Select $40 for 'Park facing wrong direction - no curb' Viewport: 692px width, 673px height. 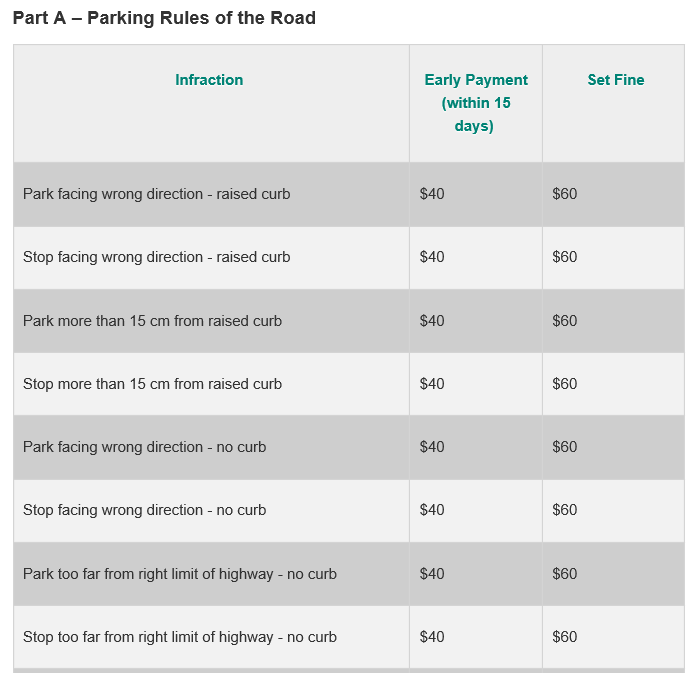coord(432,447)
